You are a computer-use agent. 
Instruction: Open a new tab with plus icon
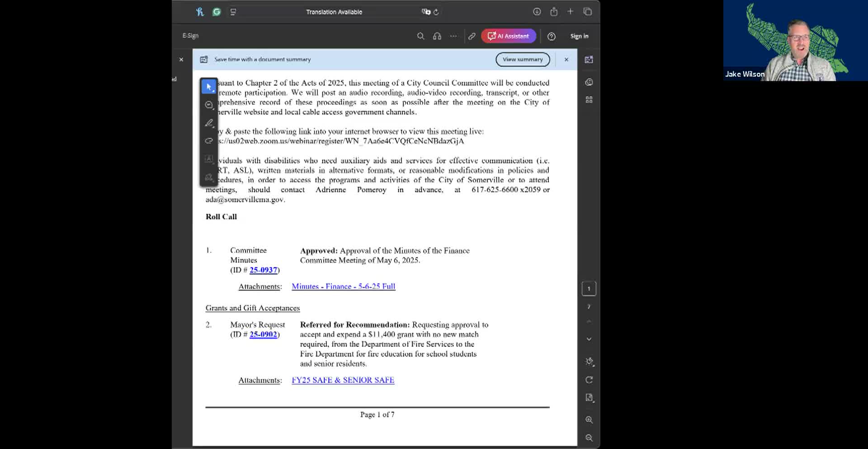pos(571,12)
